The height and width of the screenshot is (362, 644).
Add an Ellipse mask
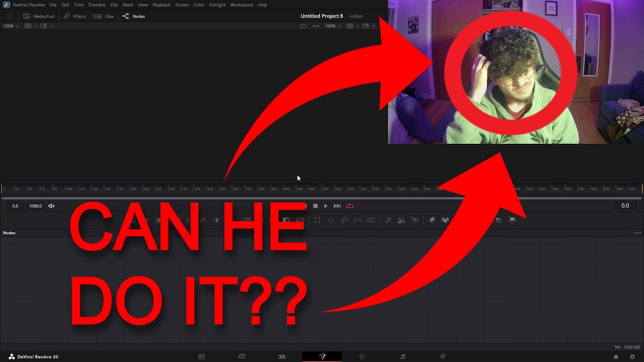(331, 220)
